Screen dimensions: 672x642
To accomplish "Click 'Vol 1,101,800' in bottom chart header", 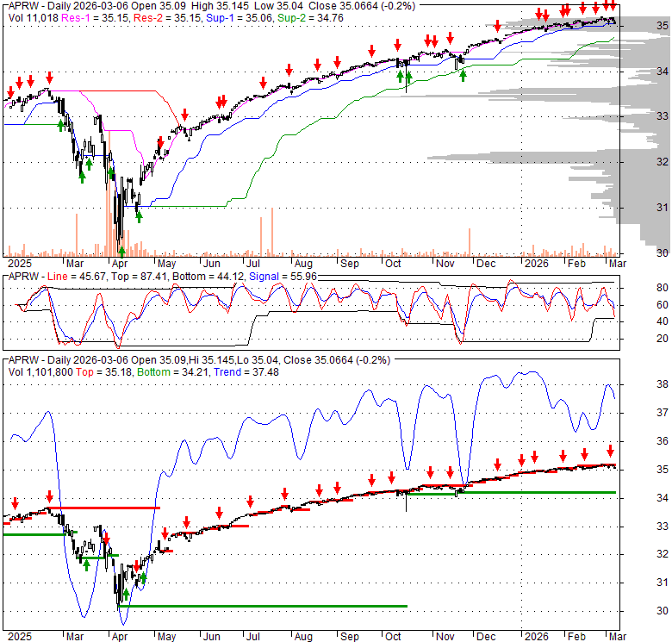I will pyautogui.click(x=40, y=372).
